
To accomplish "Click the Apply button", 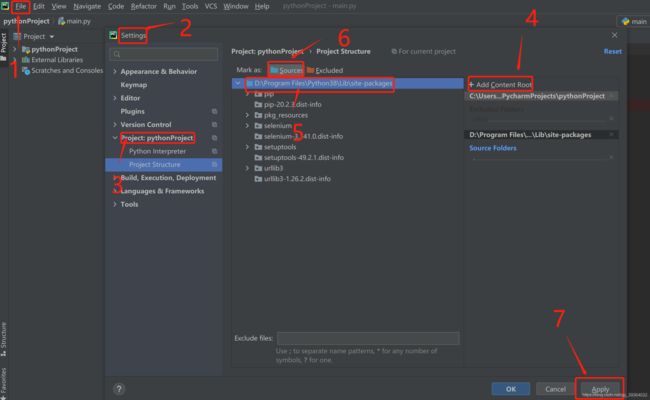I will [600, 389].
